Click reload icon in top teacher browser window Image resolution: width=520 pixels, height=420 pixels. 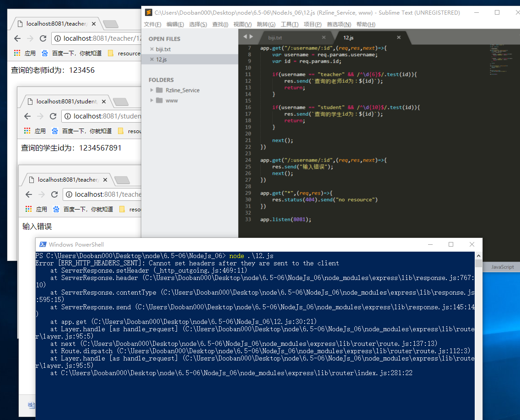point(43,38)
